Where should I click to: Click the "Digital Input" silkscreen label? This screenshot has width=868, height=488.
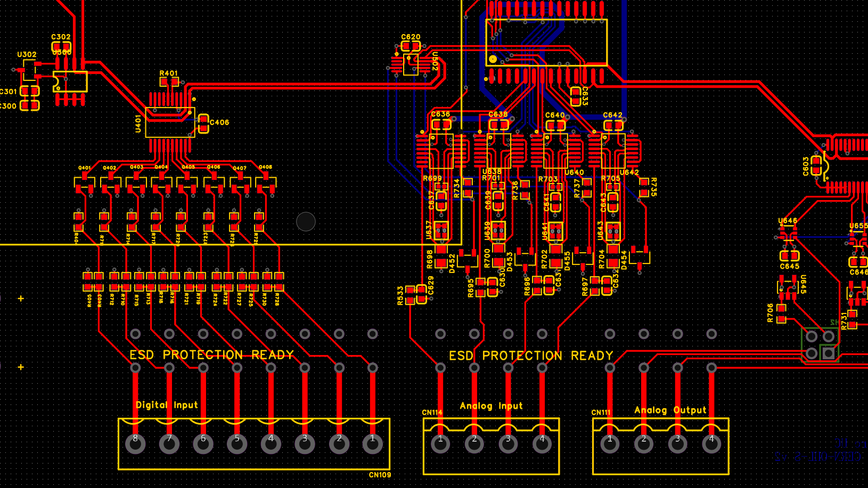pos(167,405)
